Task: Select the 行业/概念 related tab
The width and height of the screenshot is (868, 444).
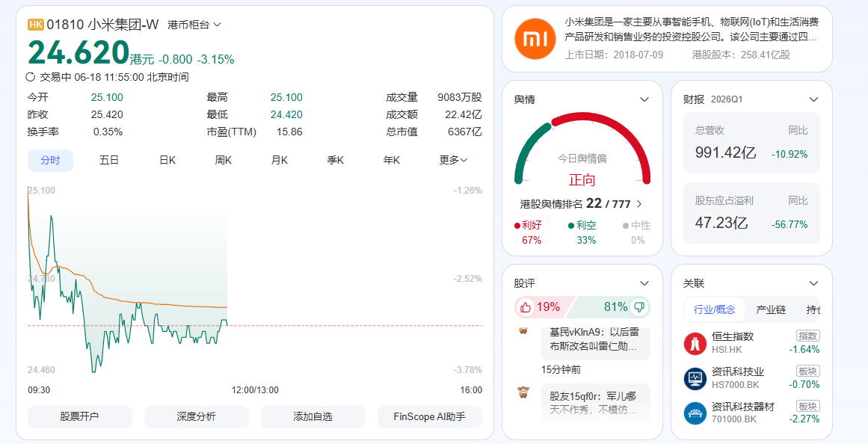Action: point(715,309)
